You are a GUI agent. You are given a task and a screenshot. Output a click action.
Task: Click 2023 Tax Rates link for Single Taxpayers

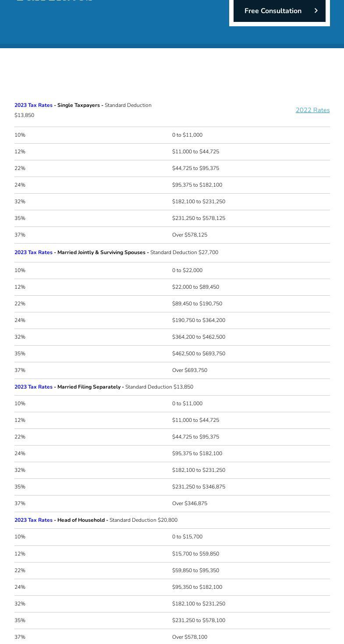click(33, 105)
